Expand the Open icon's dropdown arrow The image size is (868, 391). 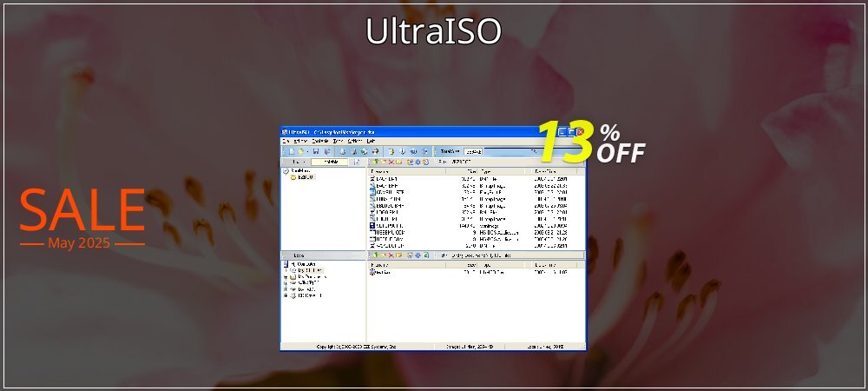coord(308,151)
